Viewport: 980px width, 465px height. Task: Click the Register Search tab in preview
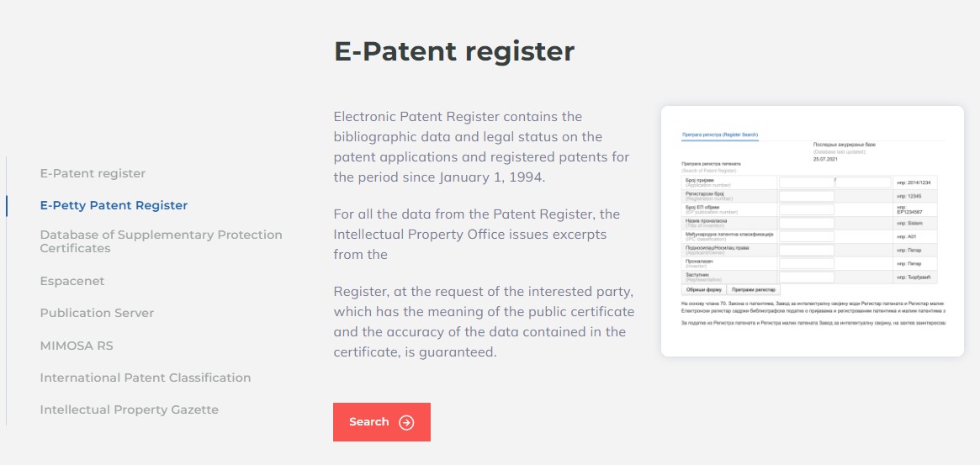pyautogui.click(x=720, y=135)
